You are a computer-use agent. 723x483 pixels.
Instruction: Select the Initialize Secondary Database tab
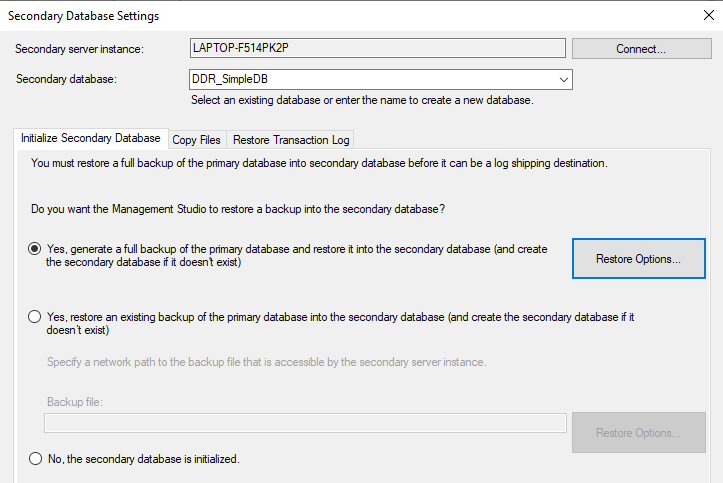click(x=90, y=139)
